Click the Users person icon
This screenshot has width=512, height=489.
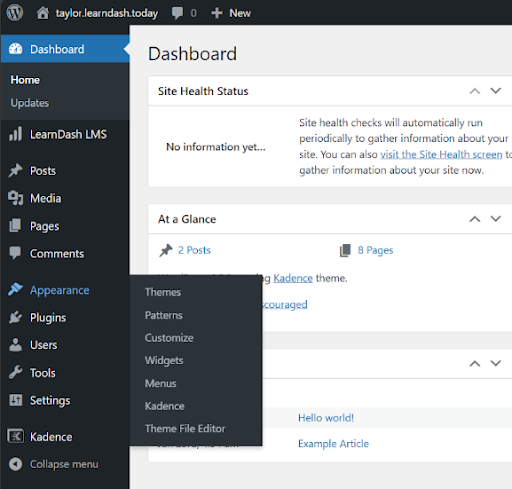[x=15, y=345]
